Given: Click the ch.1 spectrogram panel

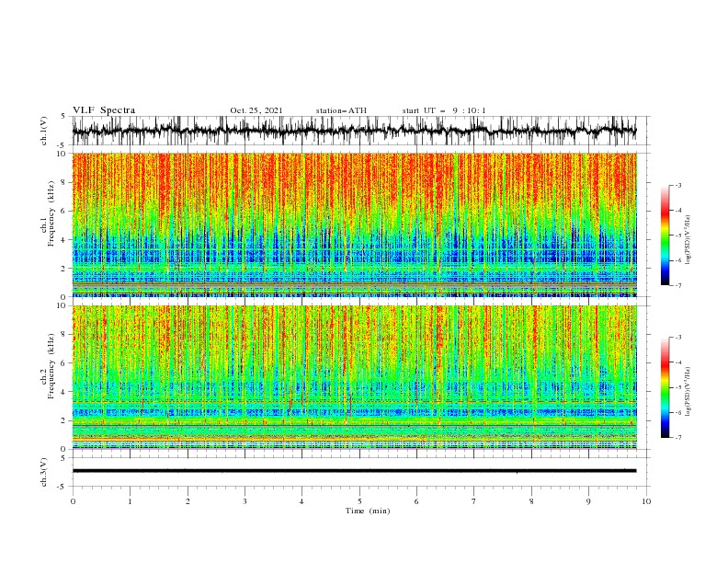Looking at the screenshot, I should [x=355, y=224].
